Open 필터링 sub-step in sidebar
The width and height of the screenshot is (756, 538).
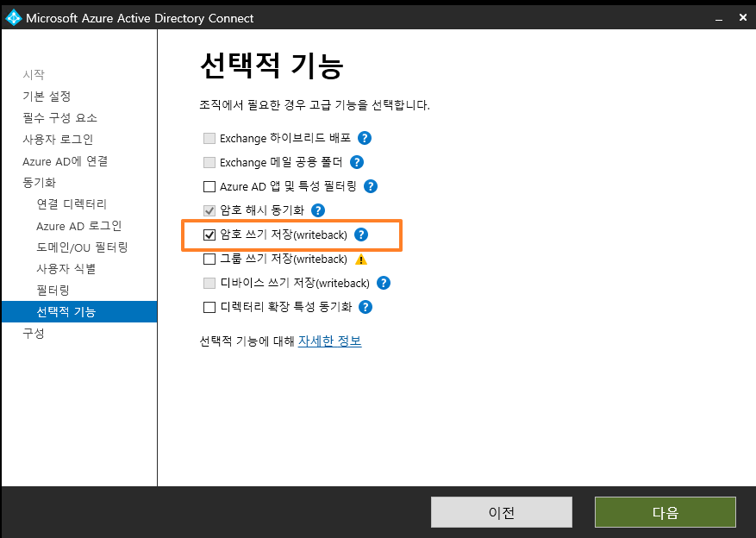[x=53, y=291]
